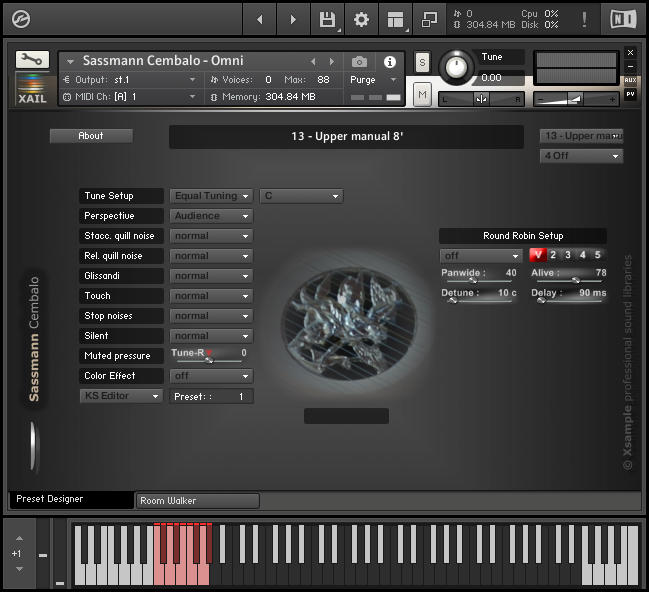Screen dimensions: 649x592
Task: Click the Output icon
Action: coord(67,79)
